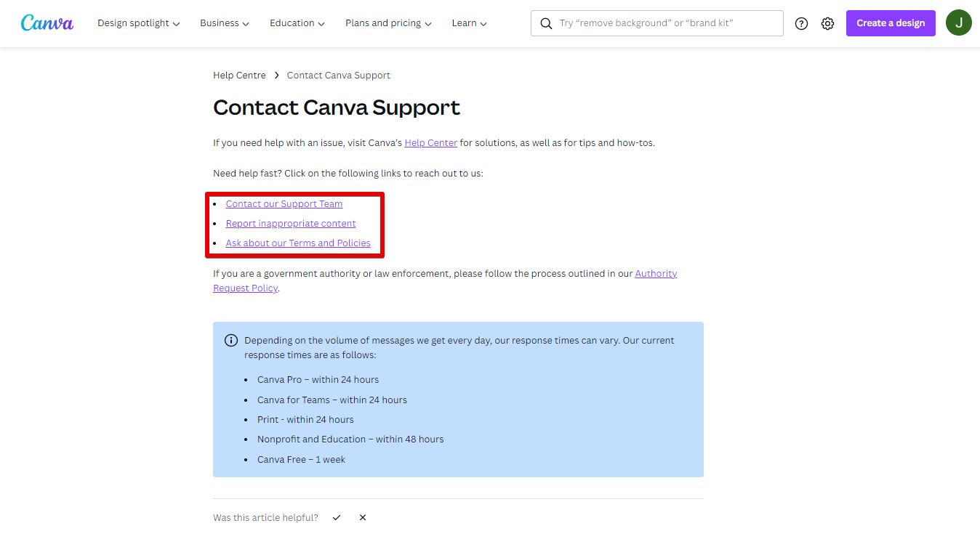Click the info icon in blue notice
980x547 pixels.
[x=231, y=341]
